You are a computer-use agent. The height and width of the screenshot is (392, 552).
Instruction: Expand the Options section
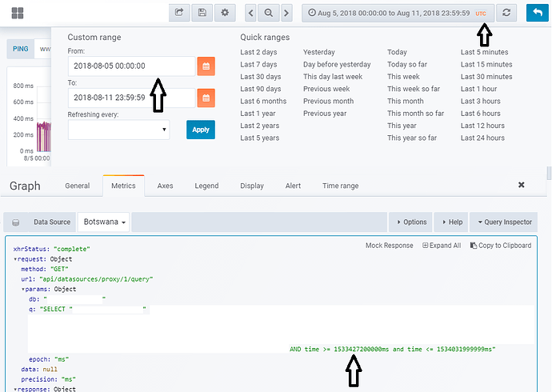coord(410,222)
